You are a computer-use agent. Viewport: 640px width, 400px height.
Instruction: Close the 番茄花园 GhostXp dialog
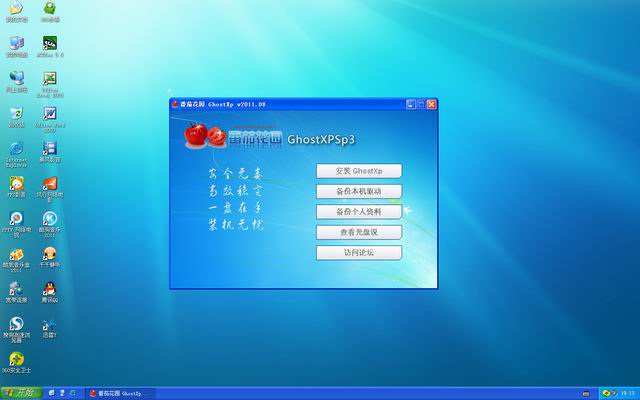(x=431, y=104)
